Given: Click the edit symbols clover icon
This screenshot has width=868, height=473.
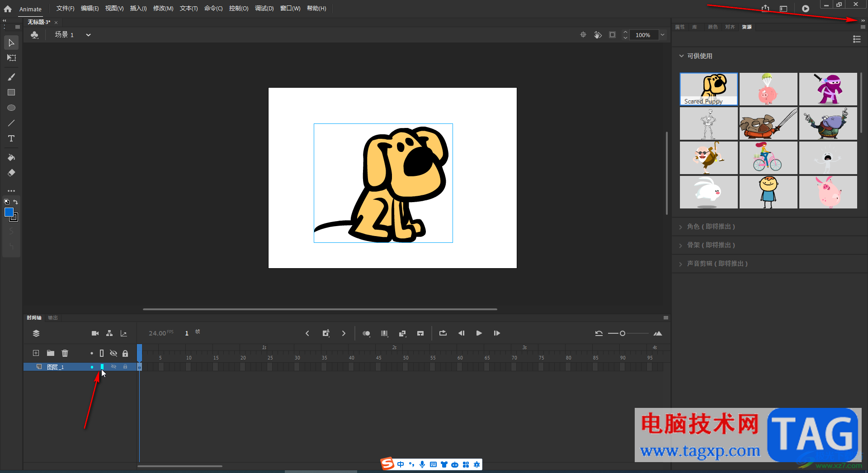Looking at the screenshot, I should click(x=35, y=35).
